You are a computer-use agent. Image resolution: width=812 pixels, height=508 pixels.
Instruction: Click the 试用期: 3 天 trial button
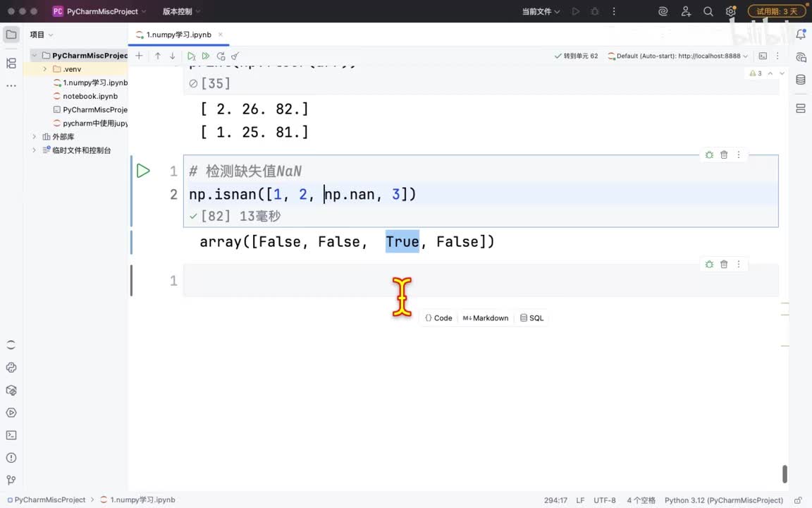point(776,11)
